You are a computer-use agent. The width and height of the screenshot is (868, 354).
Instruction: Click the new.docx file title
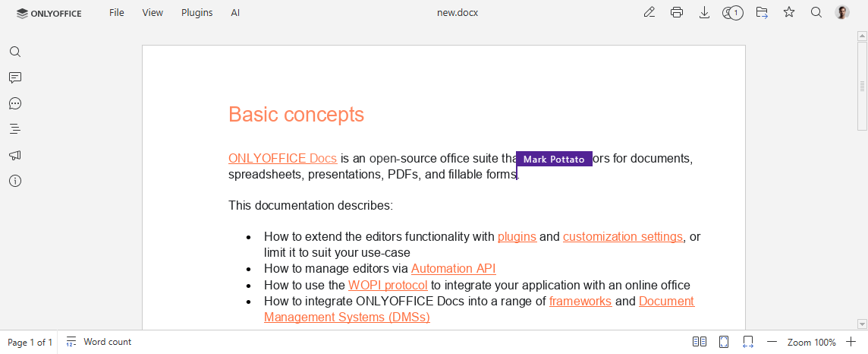458,13
